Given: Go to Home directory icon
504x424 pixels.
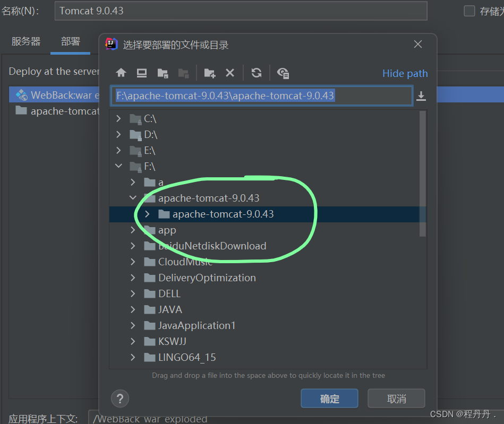Looking at the screenshot, I should 121,73.
